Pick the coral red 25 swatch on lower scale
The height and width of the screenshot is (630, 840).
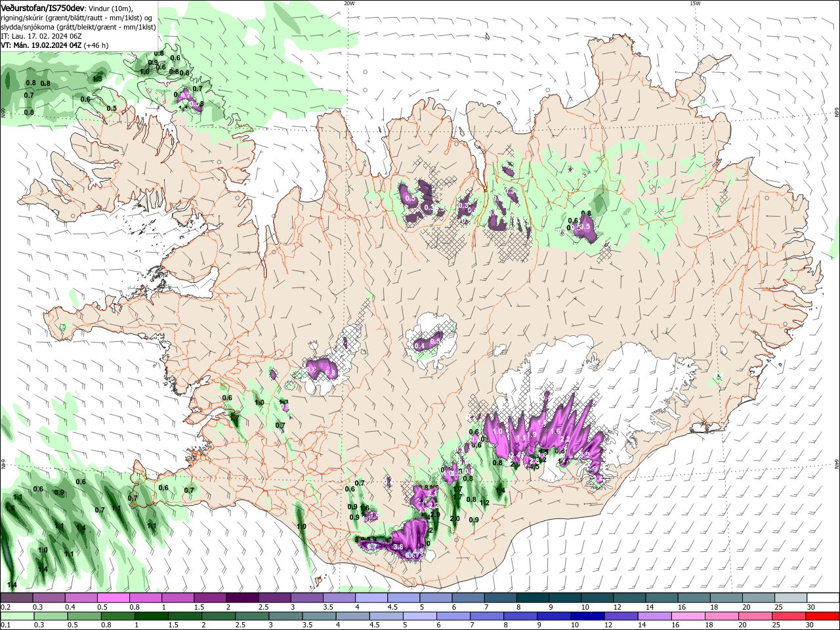coord(789,616)
